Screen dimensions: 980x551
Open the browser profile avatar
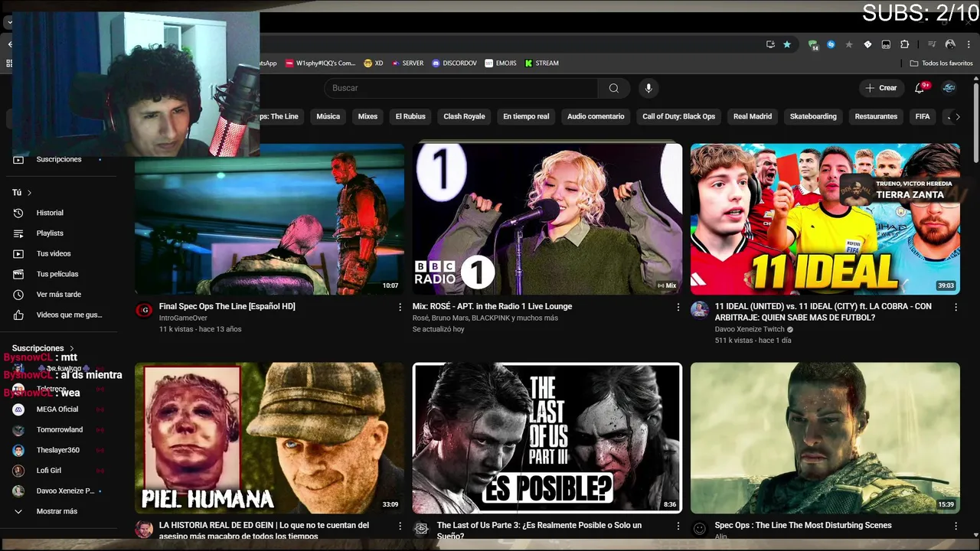point(950,44)
